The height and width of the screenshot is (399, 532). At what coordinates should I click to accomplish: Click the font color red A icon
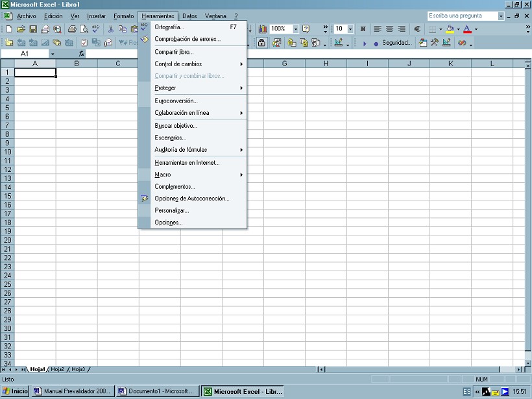tap(467, 29)
